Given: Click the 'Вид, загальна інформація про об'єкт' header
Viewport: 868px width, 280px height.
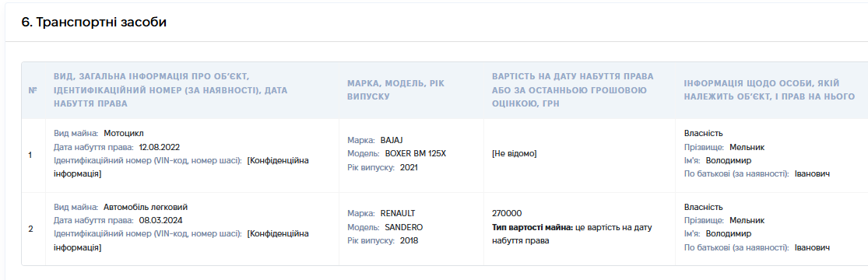Looking at the screenshot, I should point(170,89).
